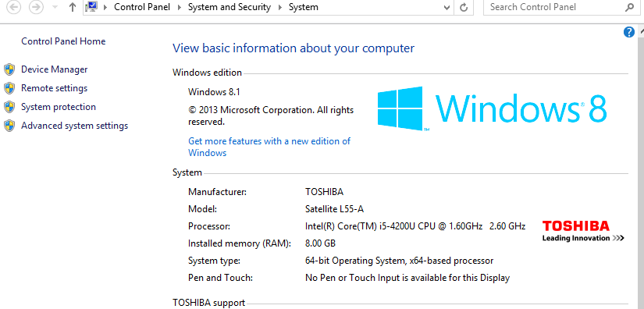This screenshot has width=644, height=309.
Task: Click the TOSHIBA Leading Innovation logo
Action: 583,231
